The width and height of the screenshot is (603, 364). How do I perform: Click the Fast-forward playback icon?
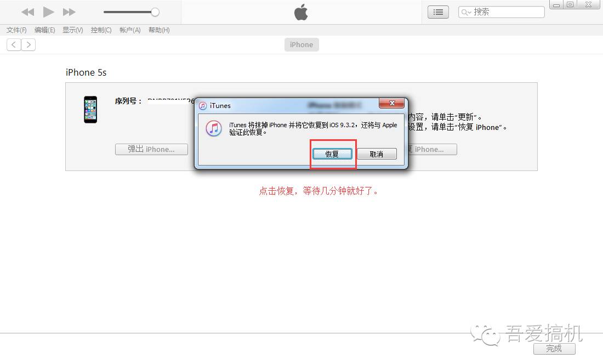coord(69,12)
